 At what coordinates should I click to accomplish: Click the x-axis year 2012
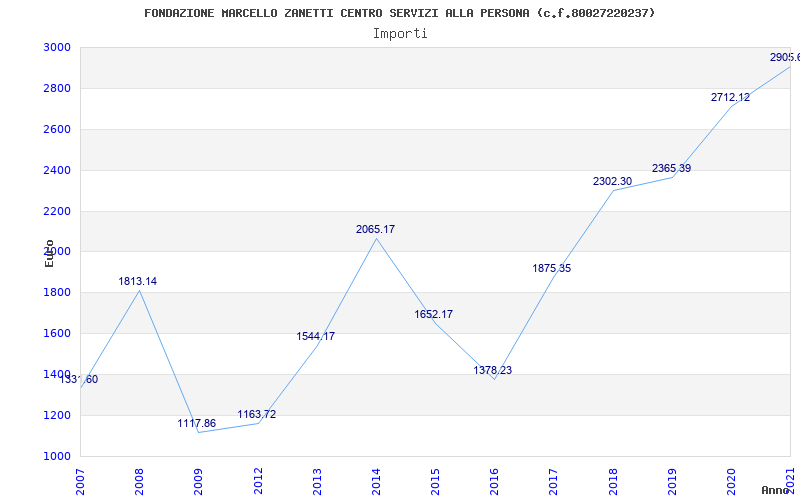click(258, 480)
